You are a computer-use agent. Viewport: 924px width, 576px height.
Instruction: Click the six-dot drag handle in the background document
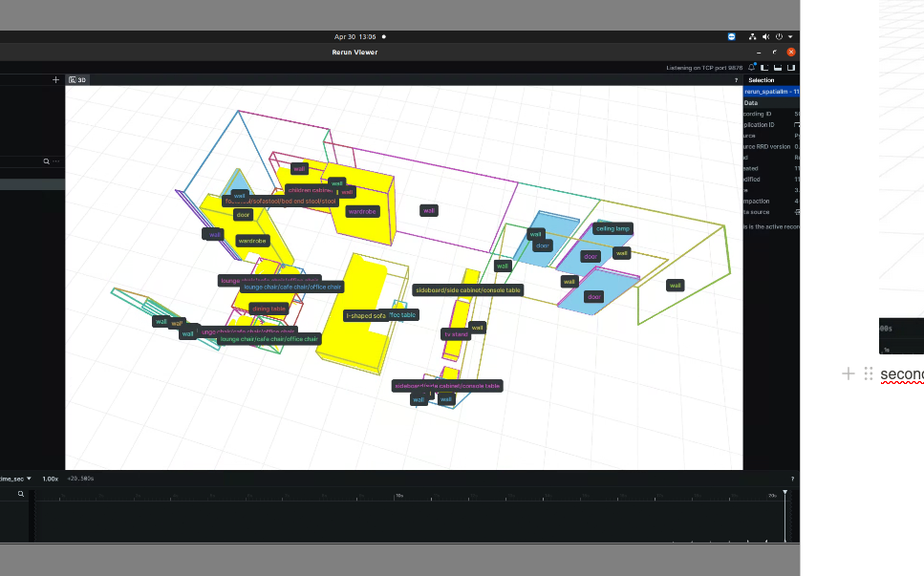click(x=868, y=373)
